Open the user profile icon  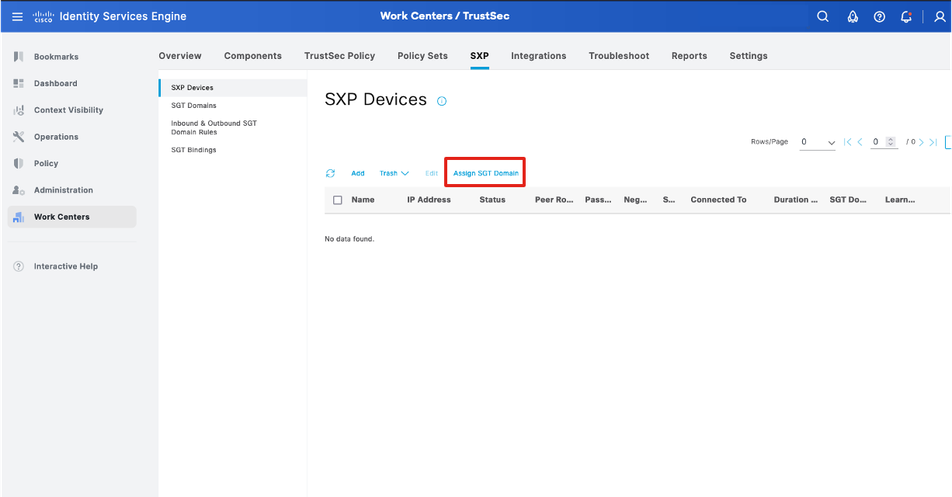tap(940, 16)
